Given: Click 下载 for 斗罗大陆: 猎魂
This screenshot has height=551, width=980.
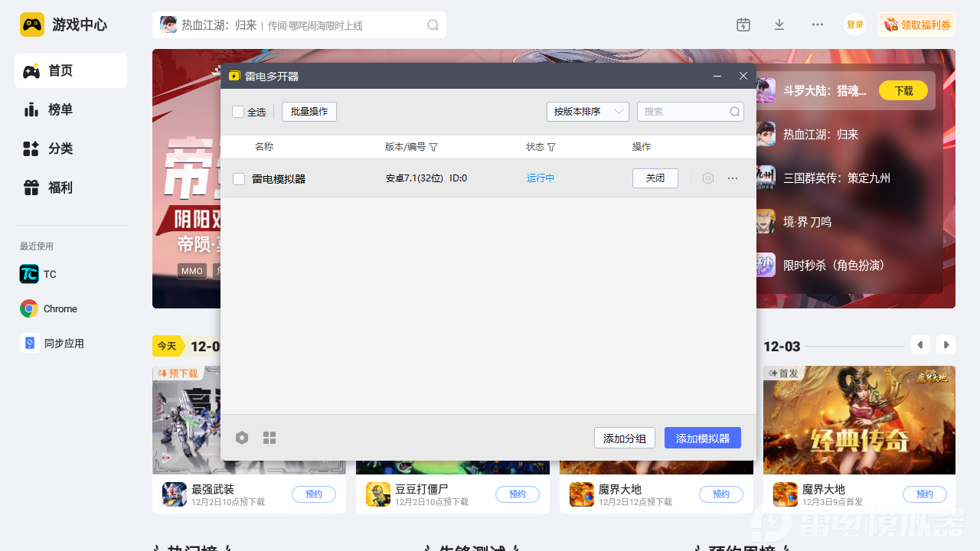Looking at the screenshot, I should point(903,90).
